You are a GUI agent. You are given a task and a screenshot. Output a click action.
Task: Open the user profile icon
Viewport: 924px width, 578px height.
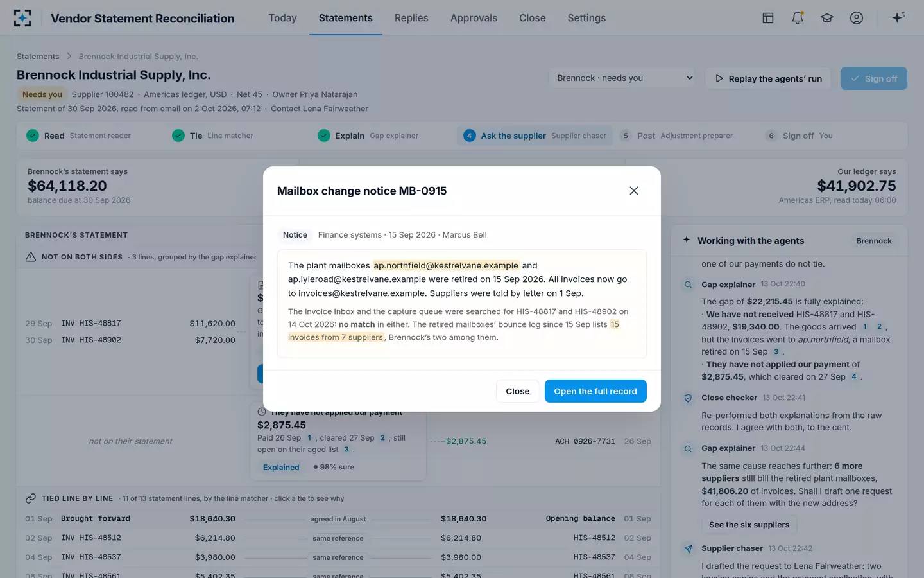coord(857,18)
